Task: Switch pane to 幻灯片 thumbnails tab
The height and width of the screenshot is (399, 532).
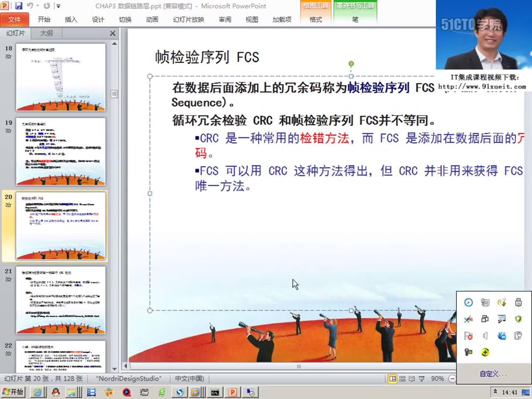Action: [16, 33]
